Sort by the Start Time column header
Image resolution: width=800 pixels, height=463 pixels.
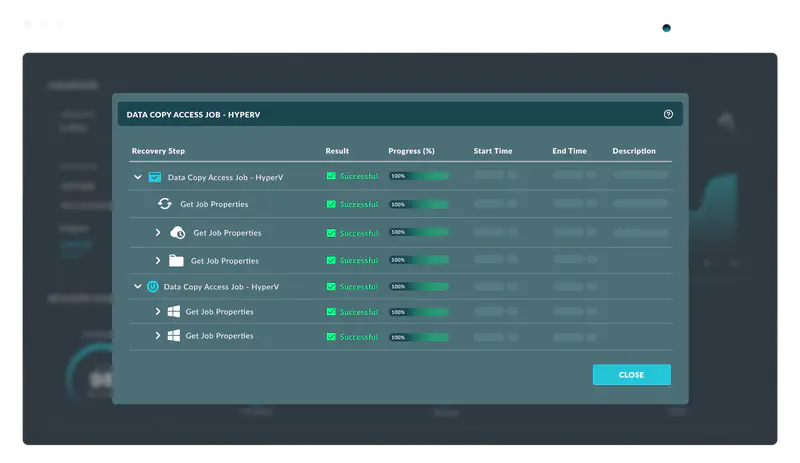point(493,151)
